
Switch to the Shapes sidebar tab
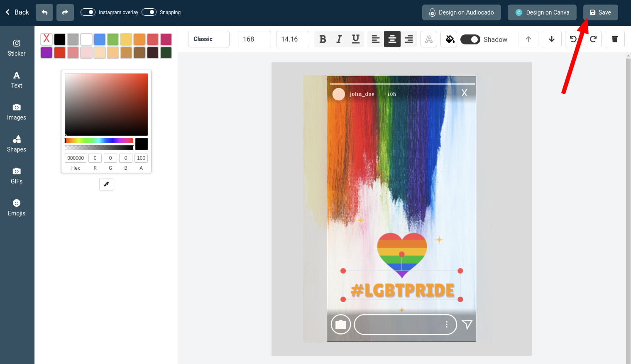[x=17, y=144]
